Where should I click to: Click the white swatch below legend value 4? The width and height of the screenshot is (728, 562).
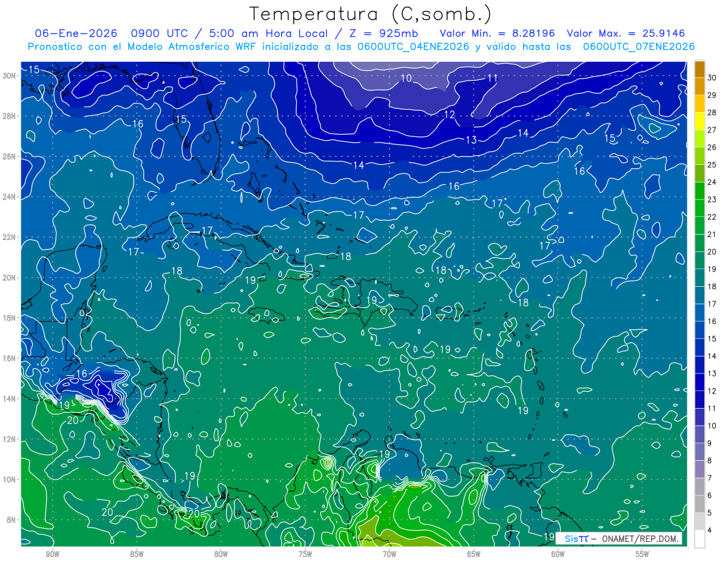(699, 539)
